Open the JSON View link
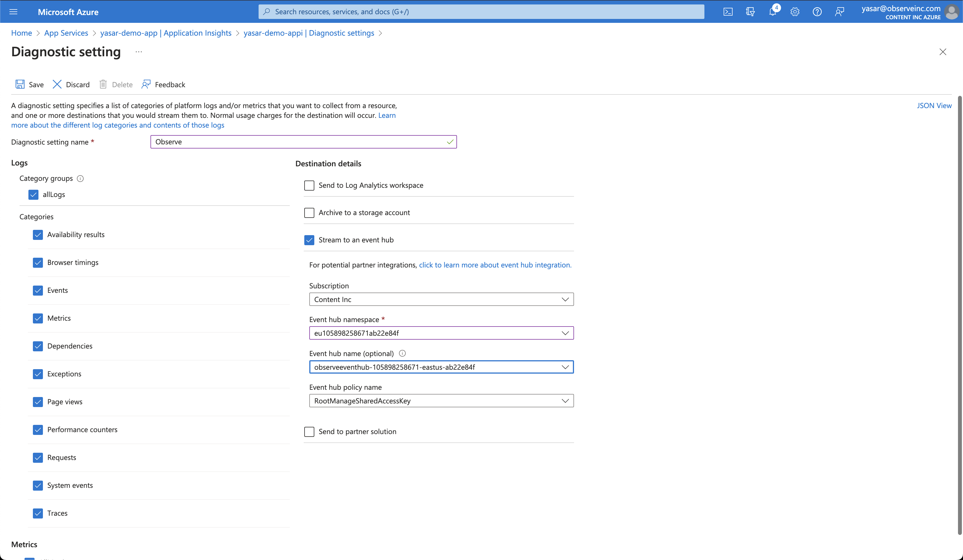Viewport: 963px width, 560px height. (934, 105)
